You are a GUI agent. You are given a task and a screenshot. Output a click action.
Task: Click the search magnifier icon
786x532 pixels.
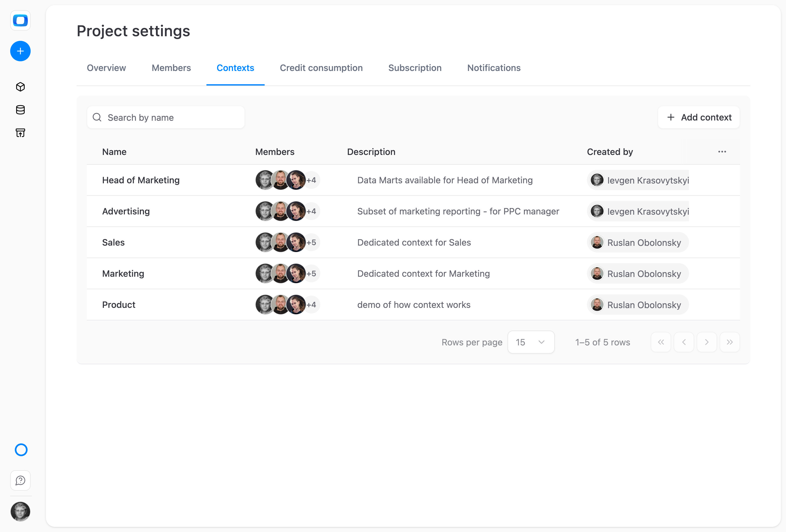(97, 117)
